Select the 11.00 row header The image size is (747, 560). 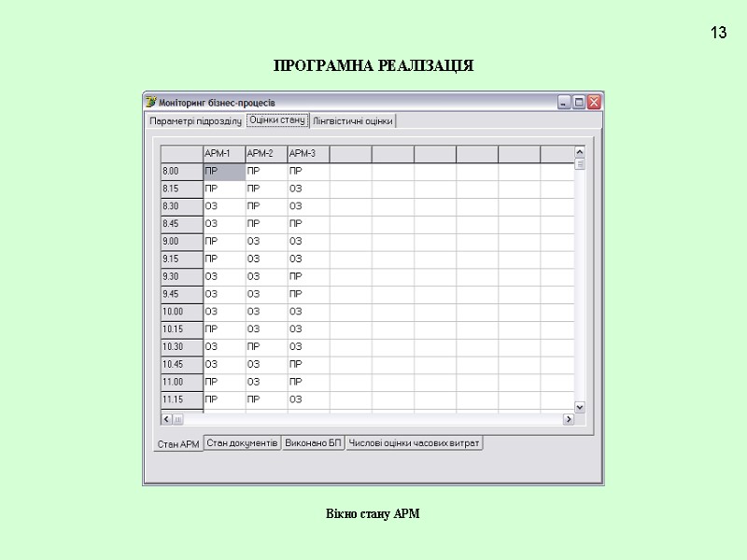point(182,383)
